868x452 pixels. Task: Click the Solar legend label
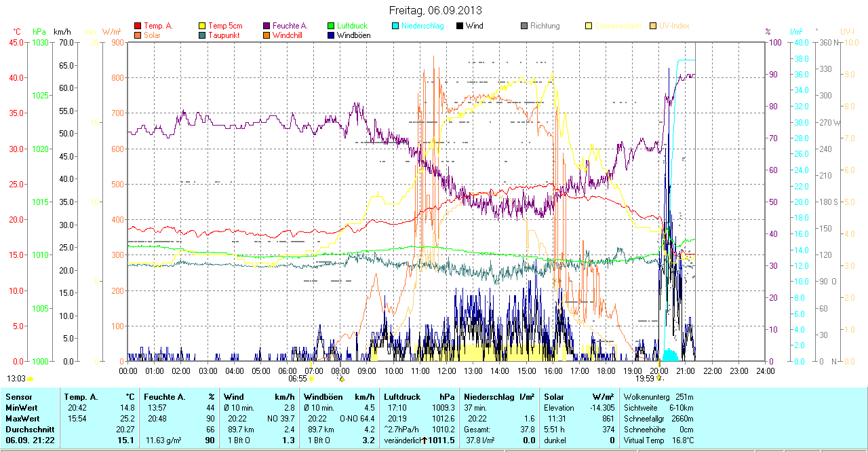click(x=153, y=35)
